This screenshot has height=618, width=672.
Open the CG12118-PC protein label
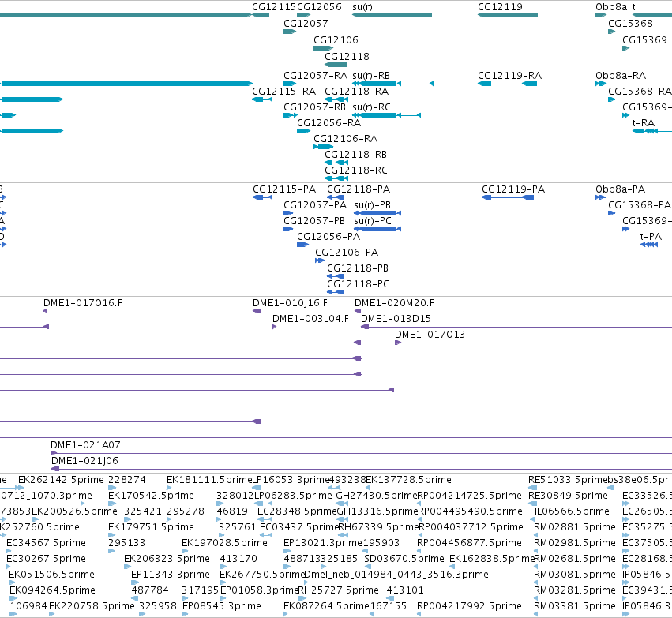pos(358,284)
